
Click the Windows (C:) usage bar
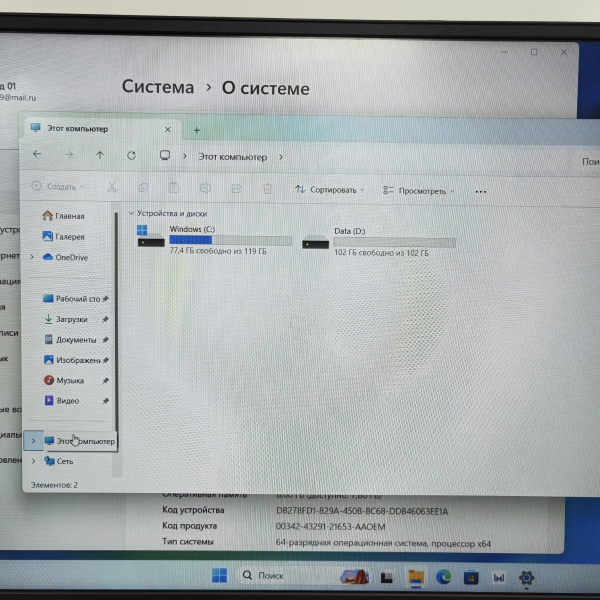(x=231, y=240)
